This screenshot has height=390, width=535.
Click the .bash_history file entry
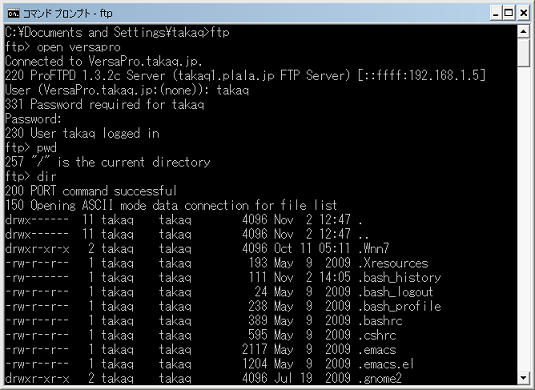[x=223, y=277]
